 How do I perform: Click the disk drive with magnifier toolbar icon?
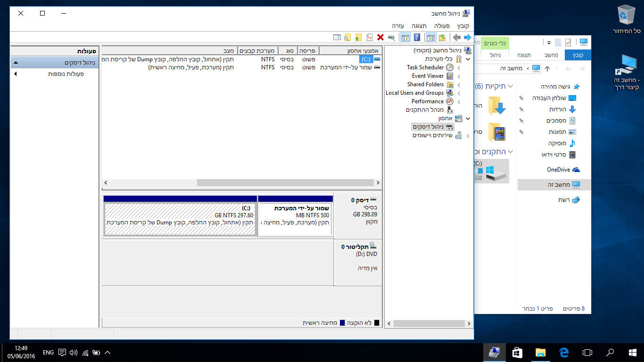pyautogui.click(x=391, y=37)
